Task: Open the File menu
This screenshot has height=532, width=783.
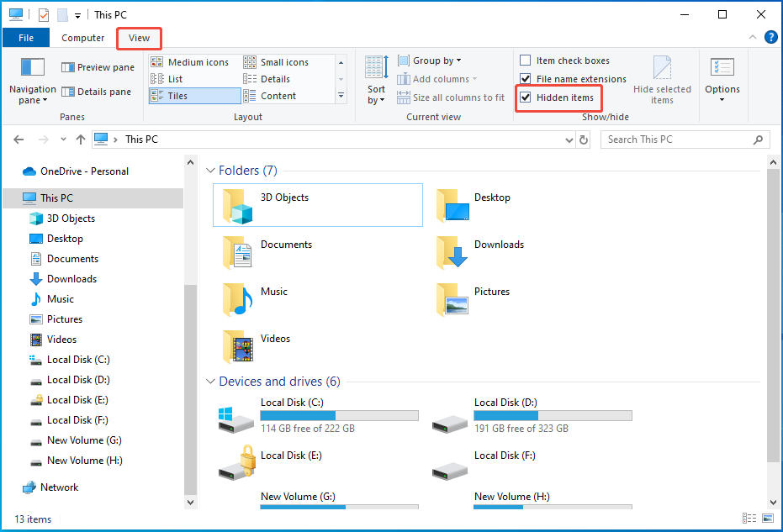Action: point(26,38)
